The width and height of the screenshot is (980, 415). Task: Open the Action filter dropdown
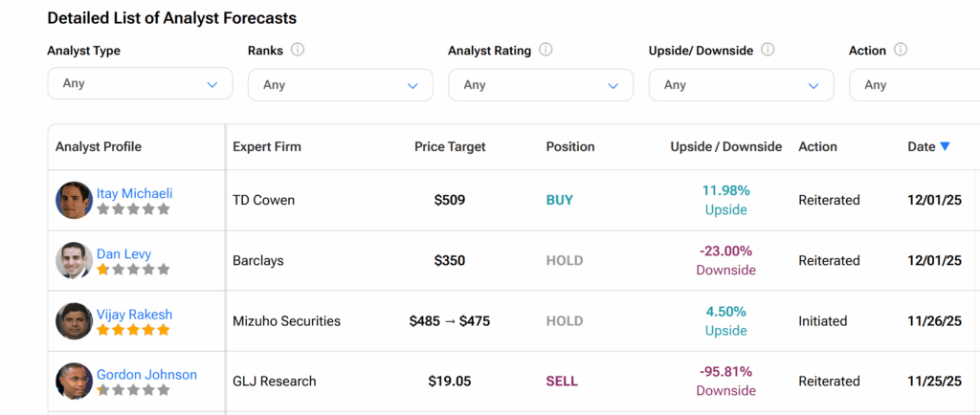pos(914,85)
